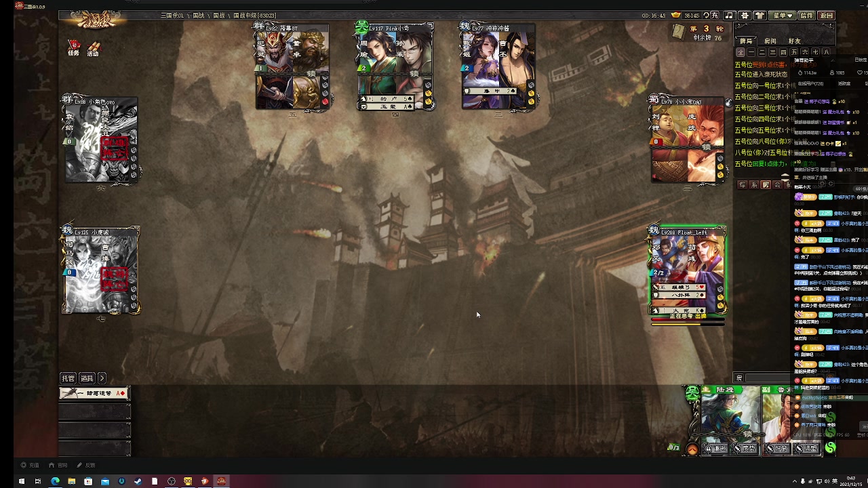Image resolution: width=868 pixels, height=488 pixels.
Task: Select seat 一 log filter
Action: point(752,52)
